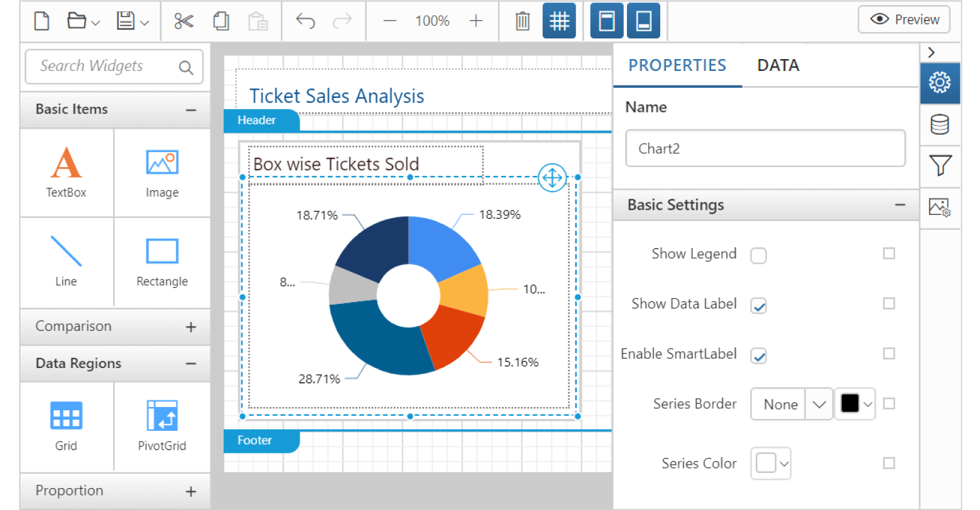The height and width of the screenshot is (510, 980).
Task: Select the PivotGrid data region
Action: click(161, 426)
